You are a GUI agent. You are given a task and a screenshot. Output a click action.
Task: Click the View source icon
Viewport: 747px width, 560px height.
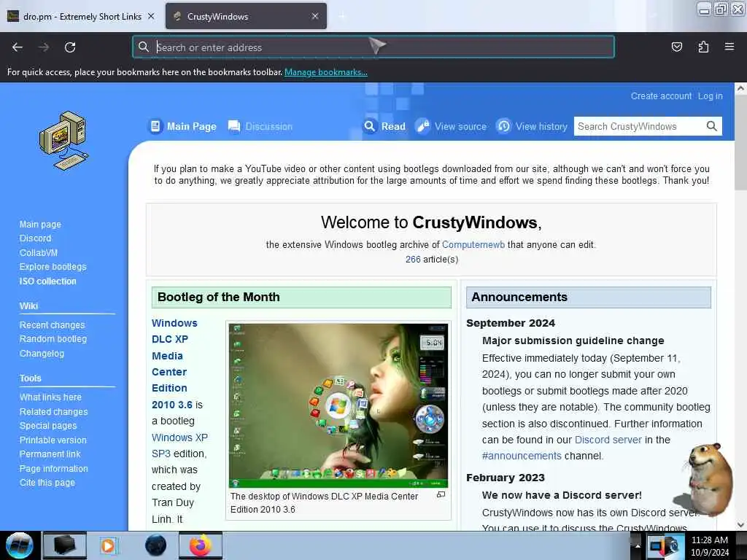coord(422,126)
